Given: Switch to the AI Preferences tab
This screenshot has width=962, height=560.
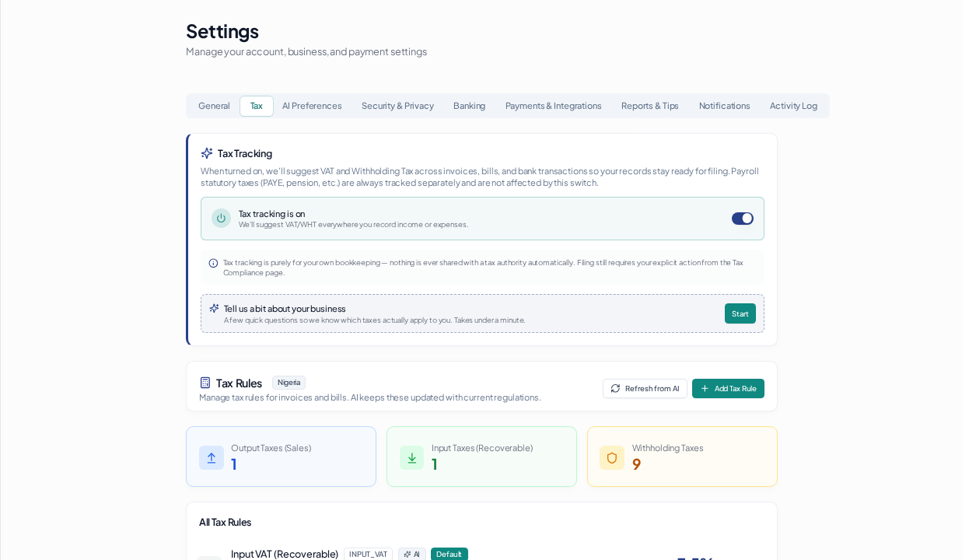Looking at the screenshot, I should 312,106.
